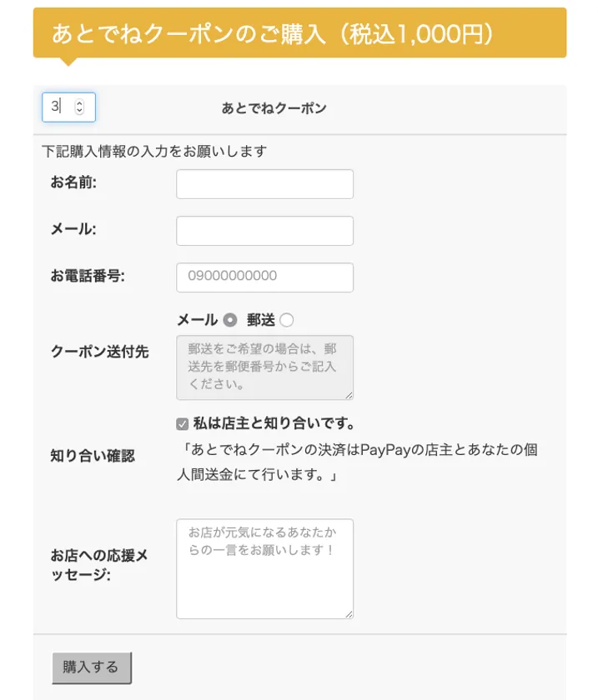Select the お電話番号 phone number field

[264, 277]
